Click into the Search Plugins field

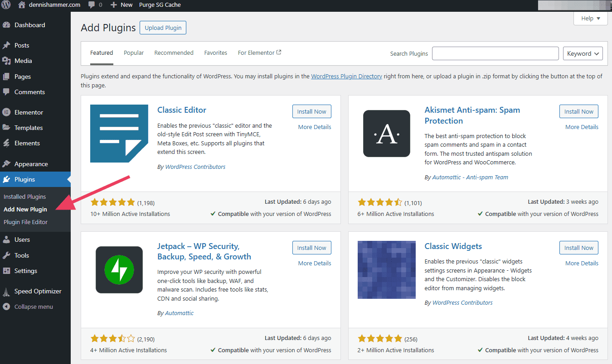tap(495, 53)
